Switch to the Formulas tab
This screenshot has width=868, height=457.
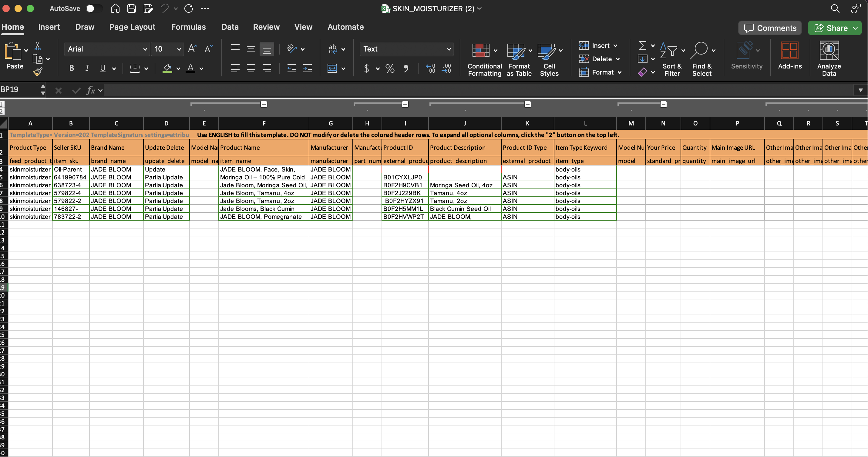[188, 27]
